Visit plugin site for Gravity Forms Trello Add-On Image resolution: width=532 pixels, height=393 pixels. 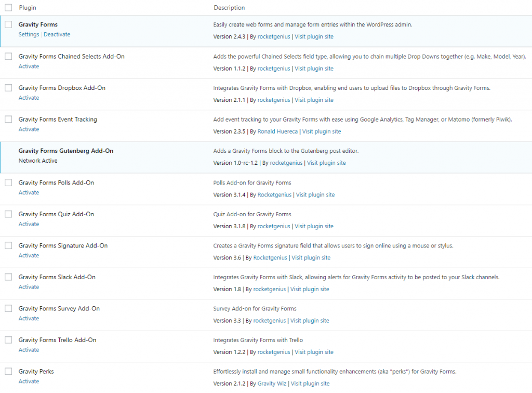314,352
